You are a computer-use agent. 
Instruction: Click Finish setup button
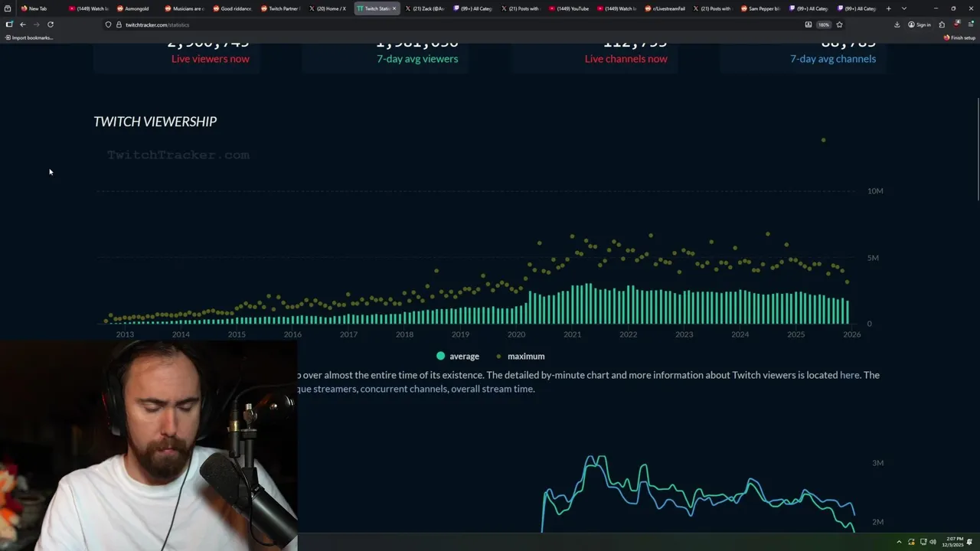(960, 37)
